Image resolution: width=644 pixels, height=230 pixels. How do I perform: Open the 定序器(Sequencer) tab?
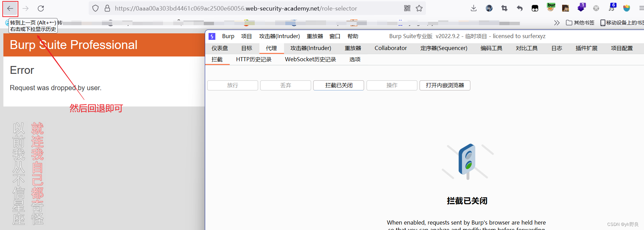click(x=444, y=48)
